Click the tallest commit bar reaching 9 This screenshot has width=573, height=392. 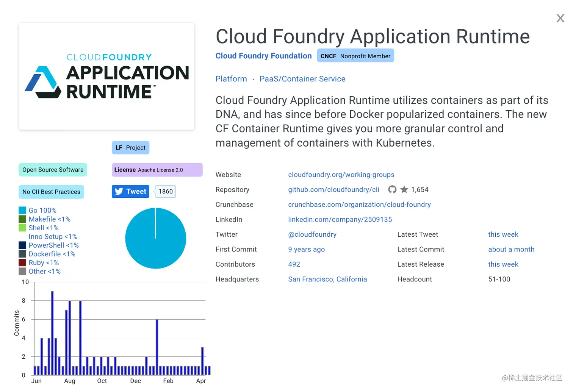point(52,333)
